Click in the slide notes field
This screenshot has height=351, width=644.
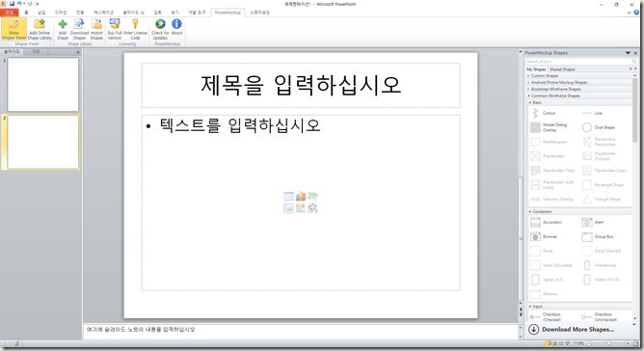click(x=301, y=332)
